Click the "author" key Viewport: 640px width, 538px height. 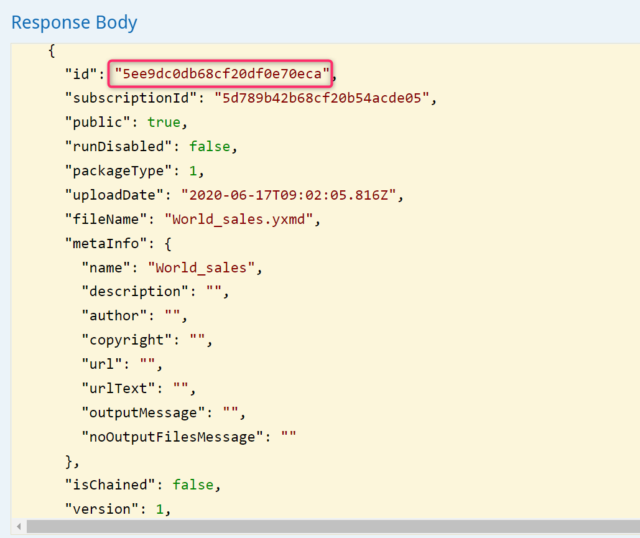coord(114,316)
